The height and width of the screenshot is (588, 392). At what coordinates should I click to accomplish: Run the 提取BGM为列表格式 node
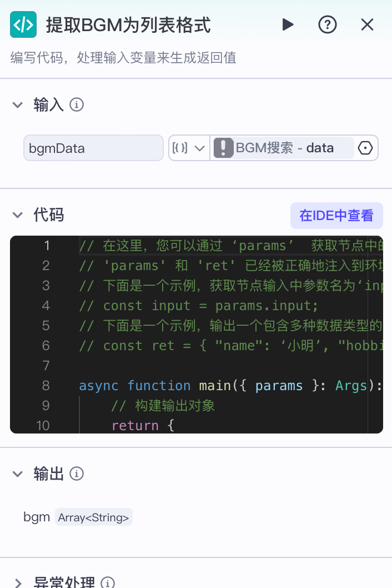point(288,24)
